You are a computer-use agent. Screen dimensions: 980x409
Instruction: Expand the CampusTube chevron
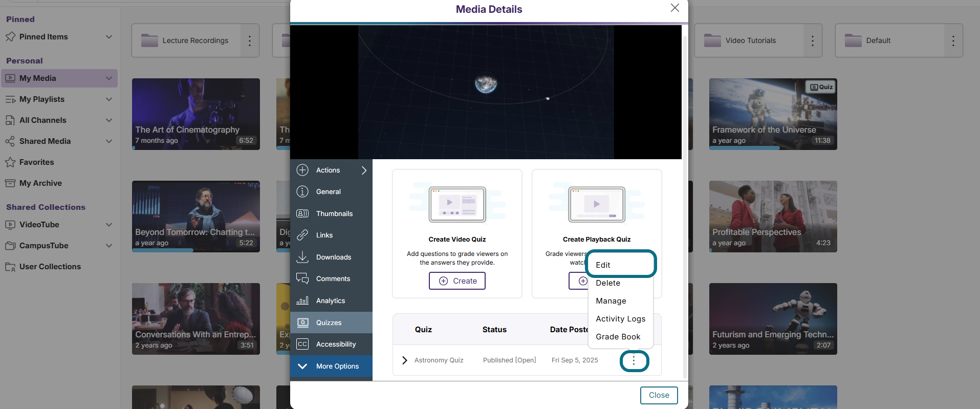[x=109, y=246]
